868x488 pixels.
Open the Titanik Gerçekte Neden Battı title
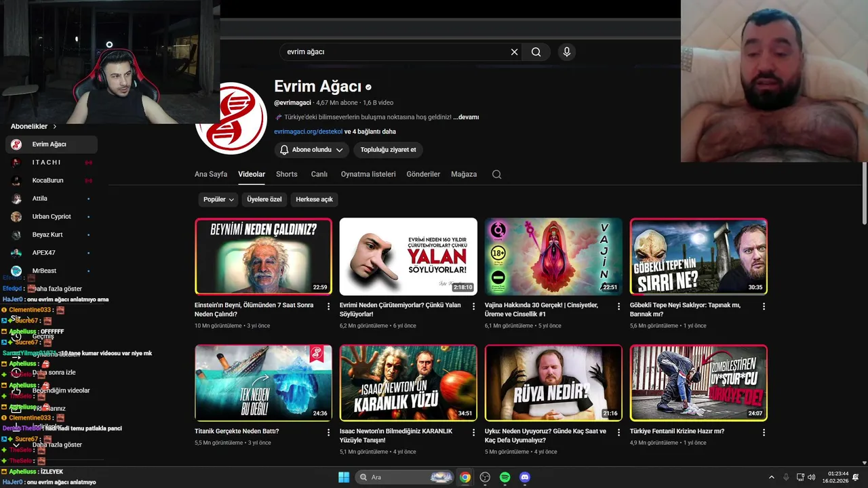[237, 431]
